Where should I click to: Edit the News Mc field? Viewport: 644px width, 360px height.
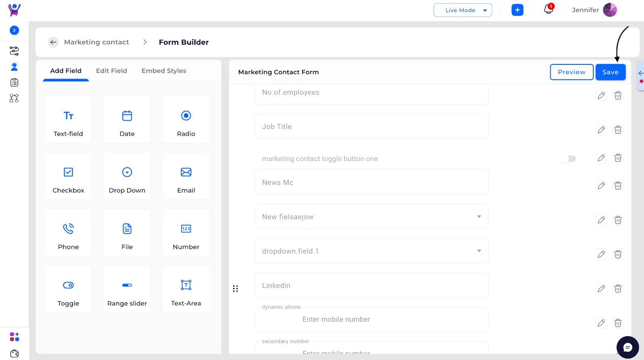click(x=601, y=186)
